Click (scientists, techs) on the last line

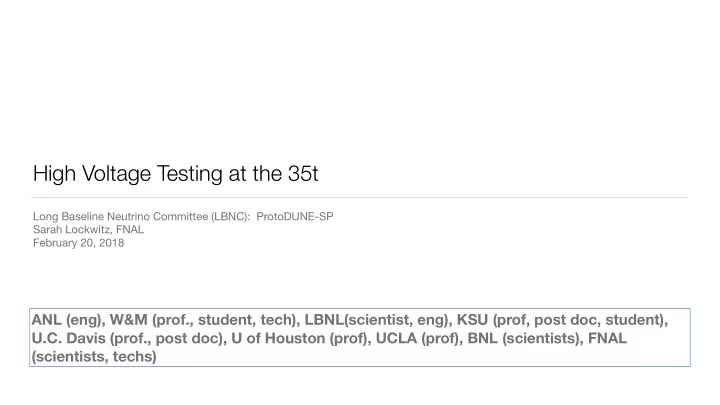coord(94,356)
